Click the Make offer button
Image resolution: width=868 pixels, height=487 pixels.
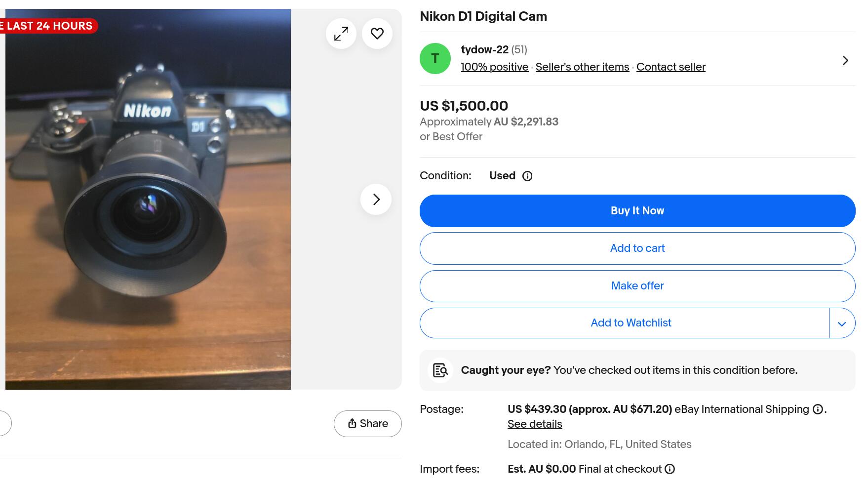pyautogui.click(x=637, y=286)
